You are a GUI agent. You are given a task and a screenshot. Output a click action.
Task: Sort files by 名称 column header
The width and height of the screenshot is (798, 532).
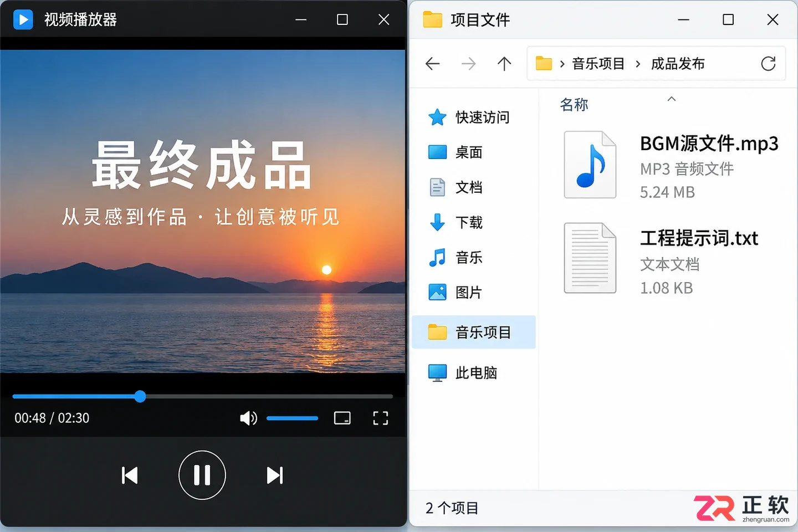(574, 104)
